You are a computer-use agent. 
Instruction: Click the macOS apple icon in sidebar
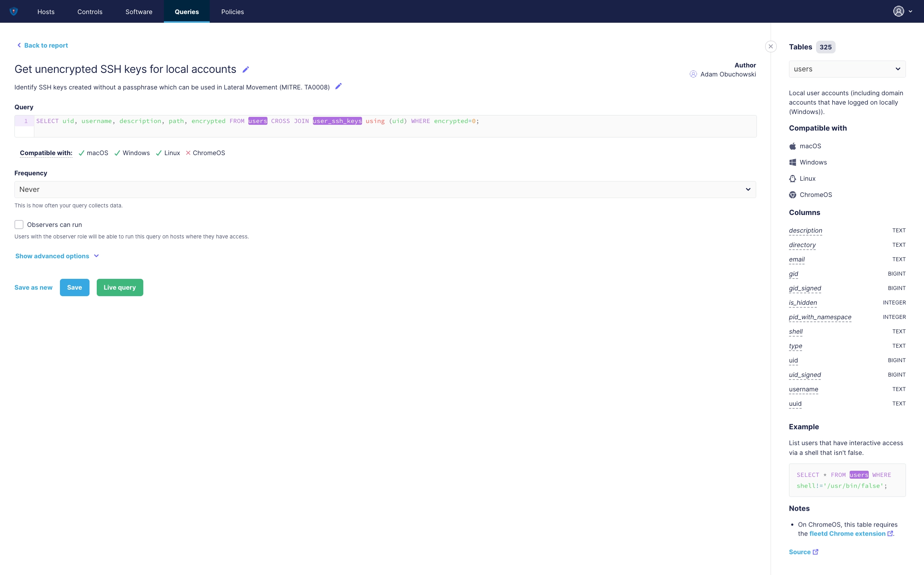point(793,146)
